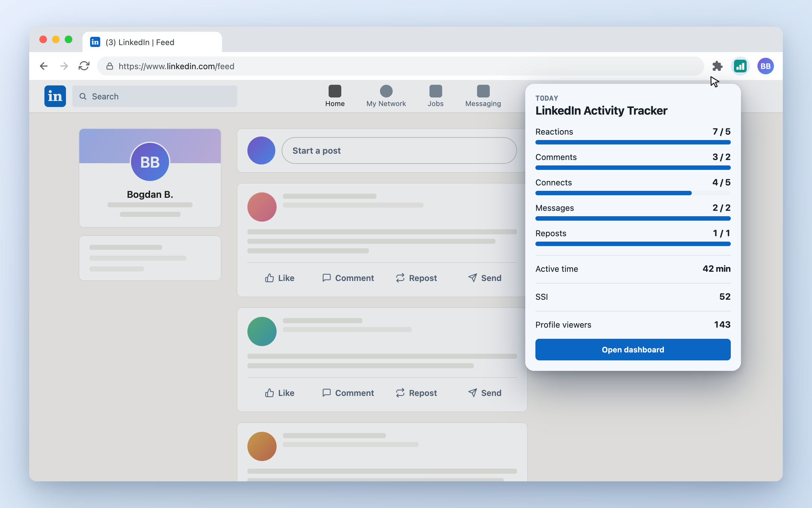This screenshot has width=812, height=508.
Task: Select the LinkedIn Feed browser tab
Action: (x=152, y=42)
